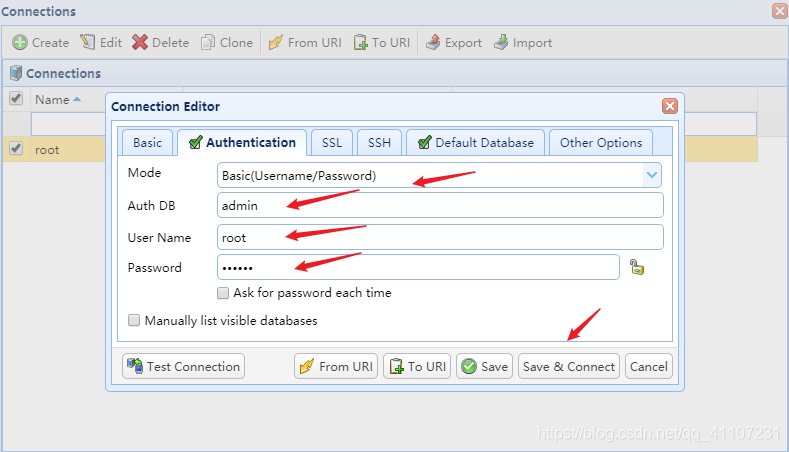
Task: Click Edit in the Connections toolbar
Action: click(101, 43)
